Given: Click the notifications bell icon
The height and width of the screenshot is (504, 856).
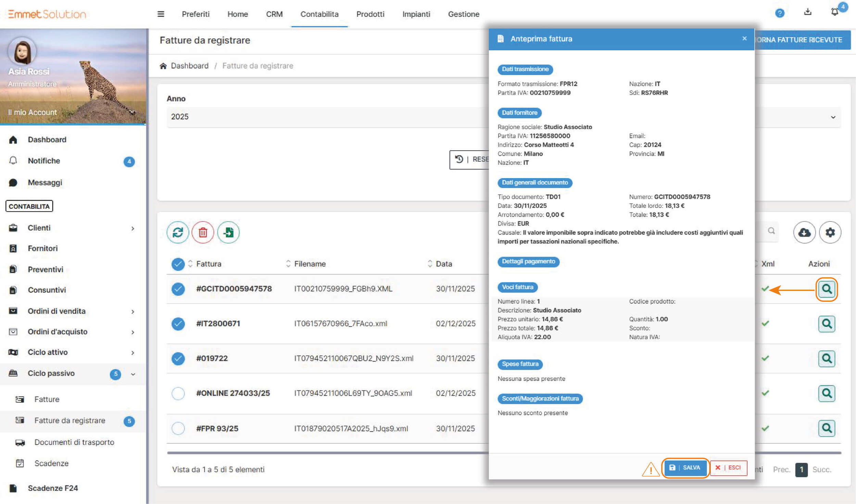Looking at the screenshot, I should click(x=835, y=12).
